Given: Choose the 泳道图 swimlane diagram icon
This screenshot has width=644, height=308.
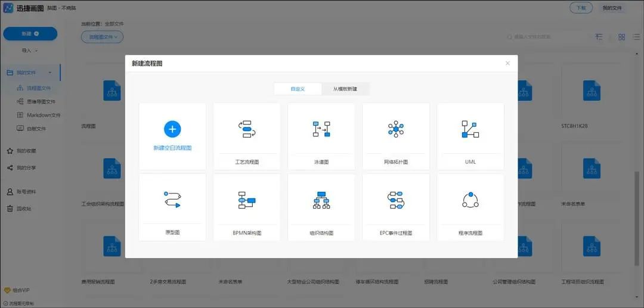Looking at the screenshot, I should click(321, 129).
